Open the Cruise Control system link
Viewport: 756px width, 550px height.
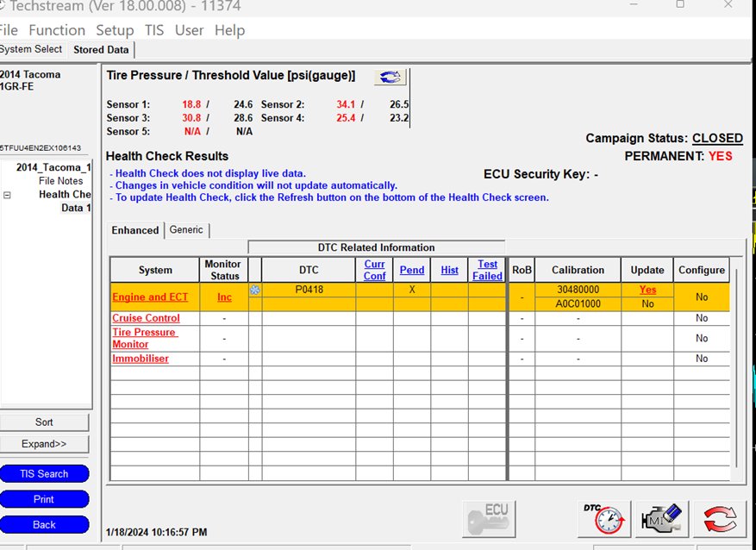coord(146,318)
